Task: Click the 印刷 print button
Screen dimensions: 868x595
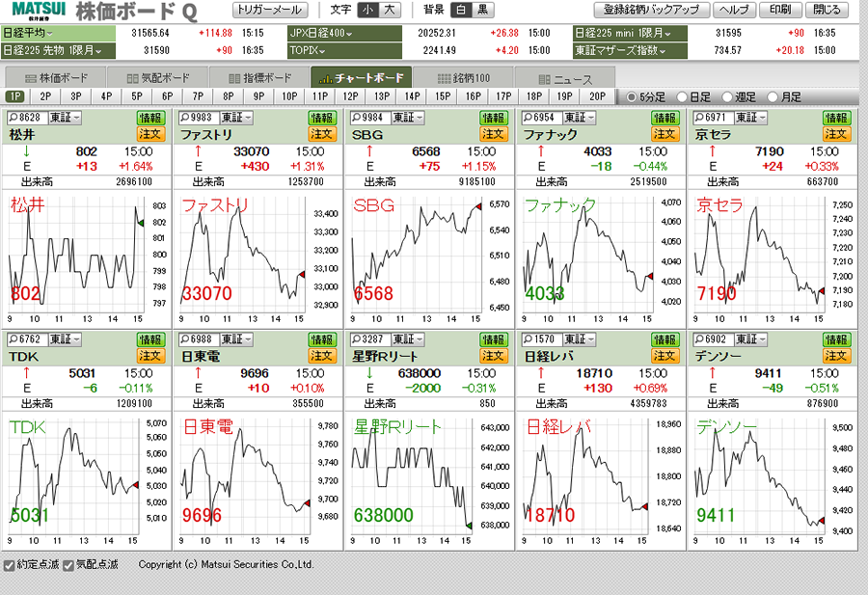Action: (780, 10)
